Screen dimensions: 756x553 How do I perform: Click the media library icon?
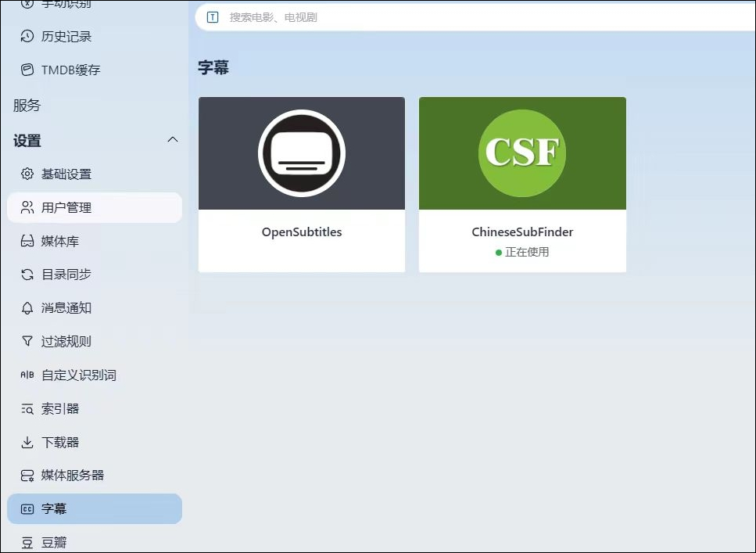click(27, 242)
